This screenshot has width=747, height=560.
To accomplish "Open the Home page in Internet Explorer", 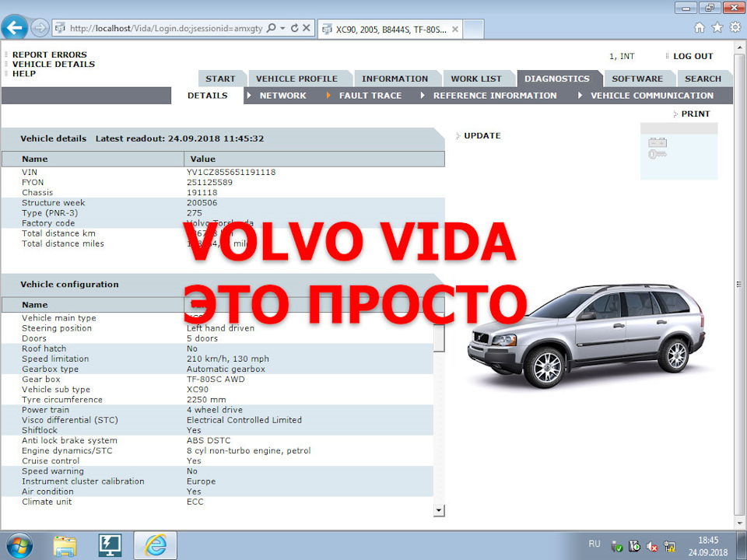I will click(699, 26).
